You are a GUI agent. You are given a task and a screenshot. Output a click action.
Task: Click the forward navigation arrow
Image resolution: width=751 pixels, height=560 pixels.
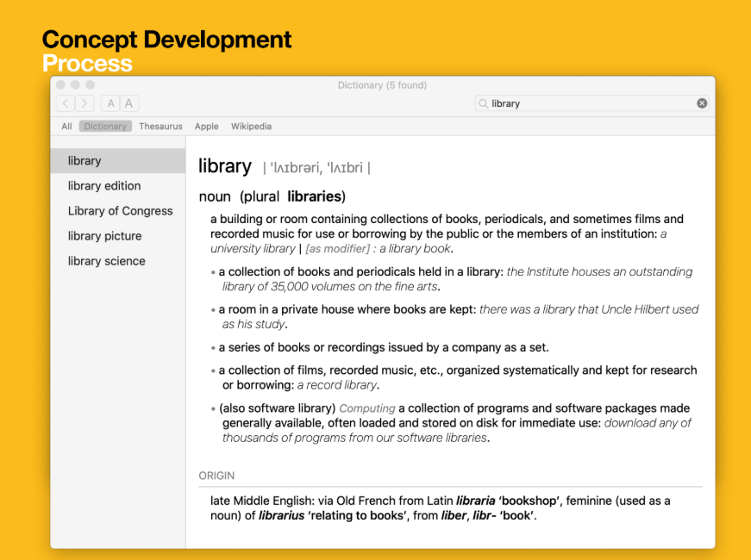tap(84, 103)
